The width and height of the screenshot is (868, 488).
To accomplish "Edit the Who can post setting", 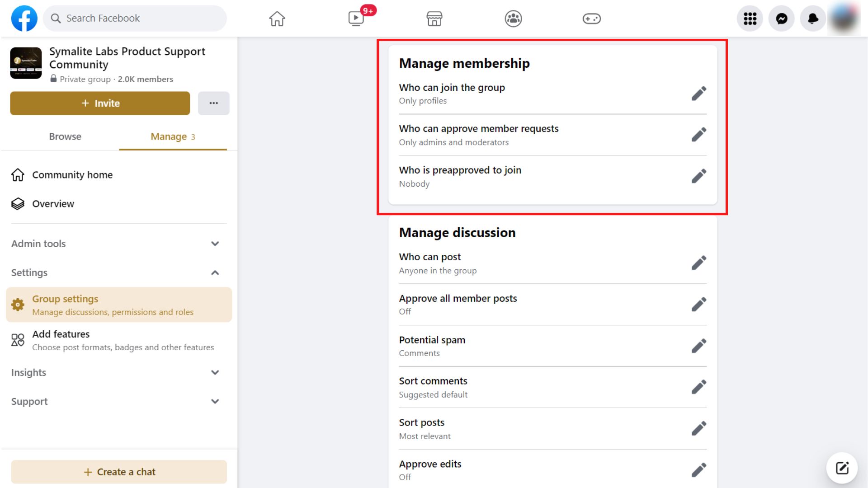I will pyautogui.click(x=699, y=263).
